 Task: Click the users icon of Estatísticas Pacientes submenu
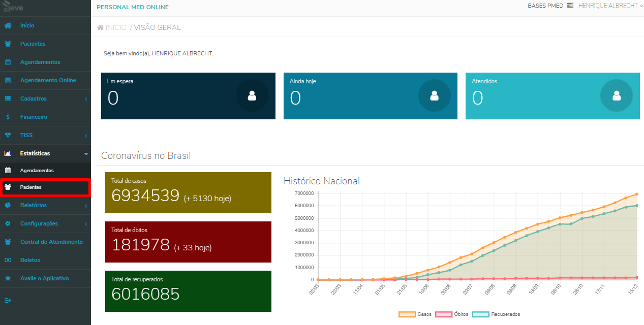[8, 187]
